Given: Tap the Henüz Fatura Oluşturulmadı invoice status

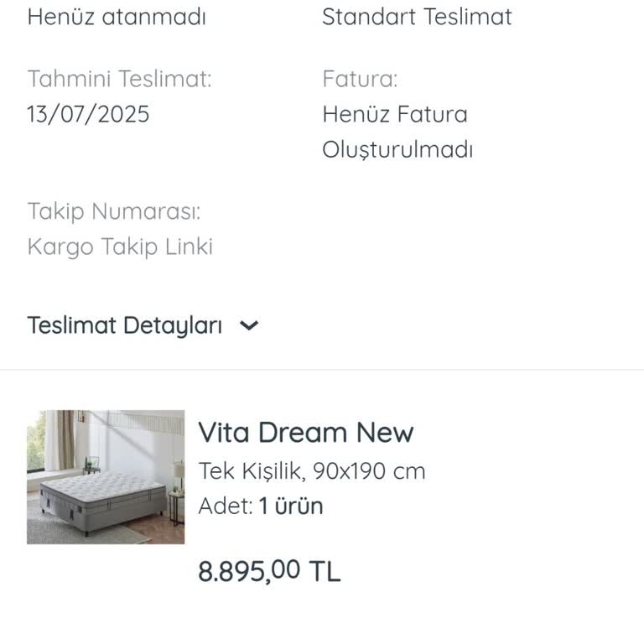Looking at the screenshot, I should click(x=397, y=132).
